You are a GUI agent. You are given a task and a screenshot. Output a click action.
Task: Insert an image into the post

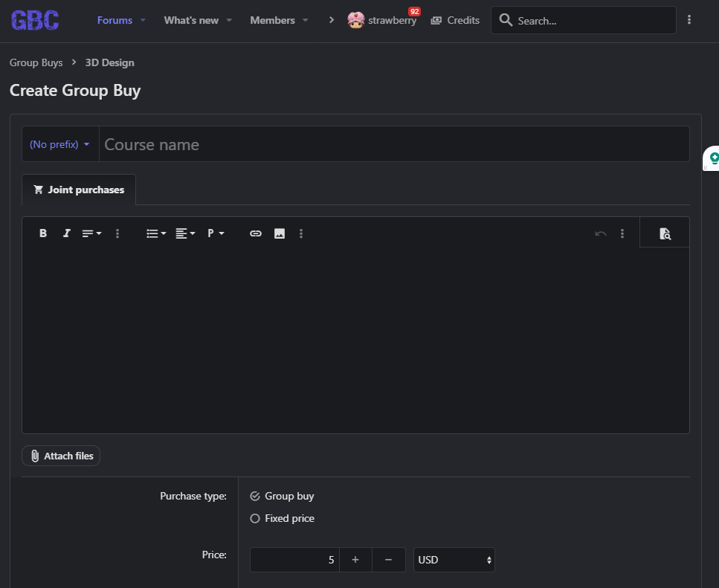(x=280, y=233)
